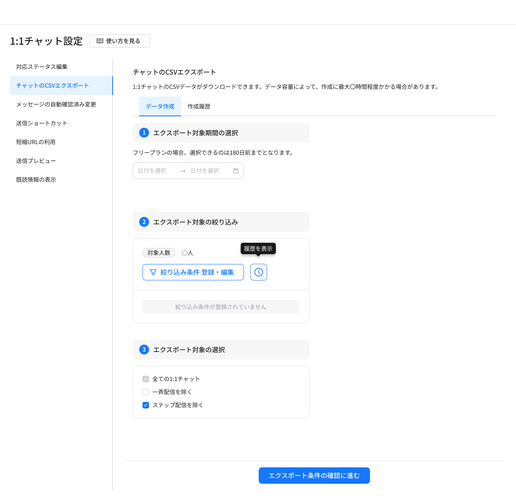Click the clock history icon button
This screenshot has height=500, width=516.
[x=258, y=272]
